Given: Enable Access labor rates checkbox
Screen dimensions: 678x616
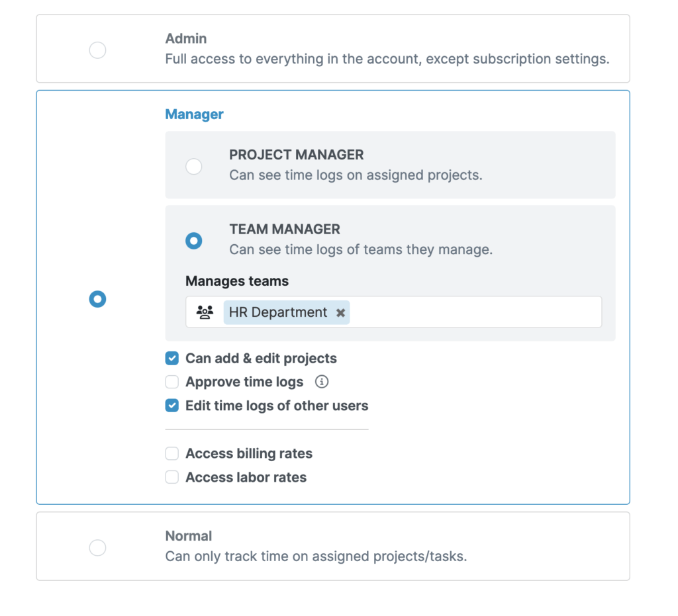Looking at the screenshot, I should pyautogui.click(x=172, y=477).
